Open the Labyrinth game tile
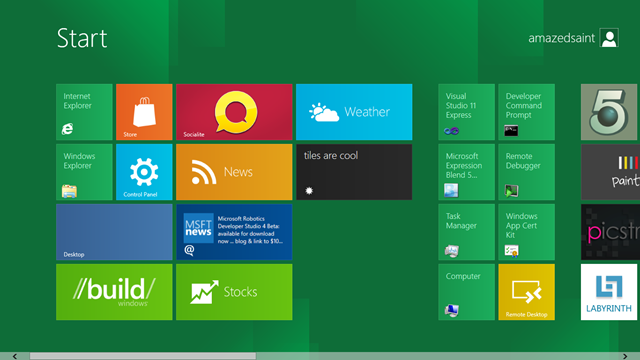 (609, 292)
